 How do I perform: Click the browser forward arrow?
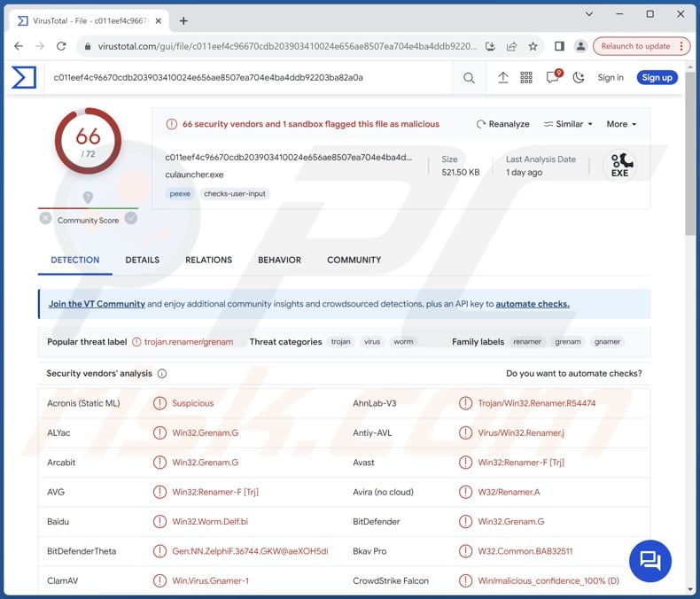click(40, 46)
